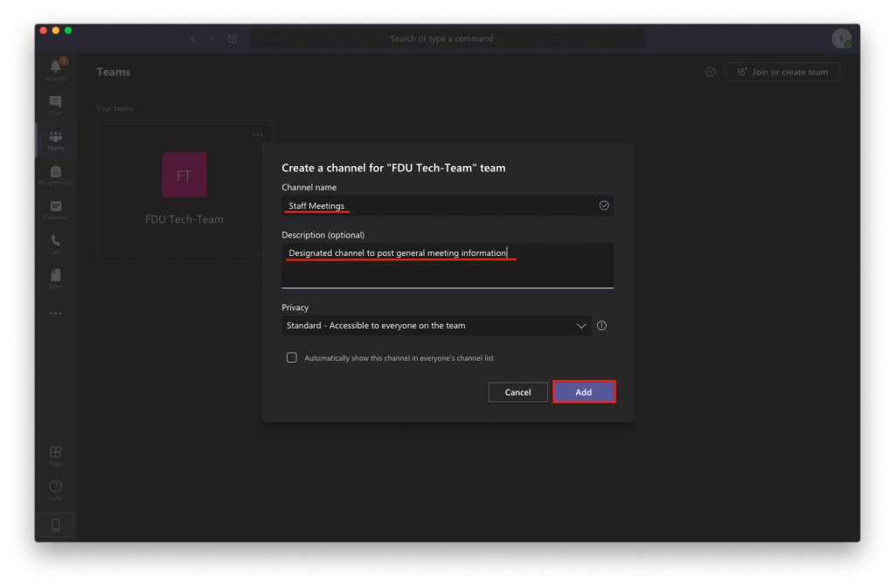The height and width of the screenshot is (588, 895).
Task: Open the Activity bell in sidebar
Action: [x=55, y=70]
